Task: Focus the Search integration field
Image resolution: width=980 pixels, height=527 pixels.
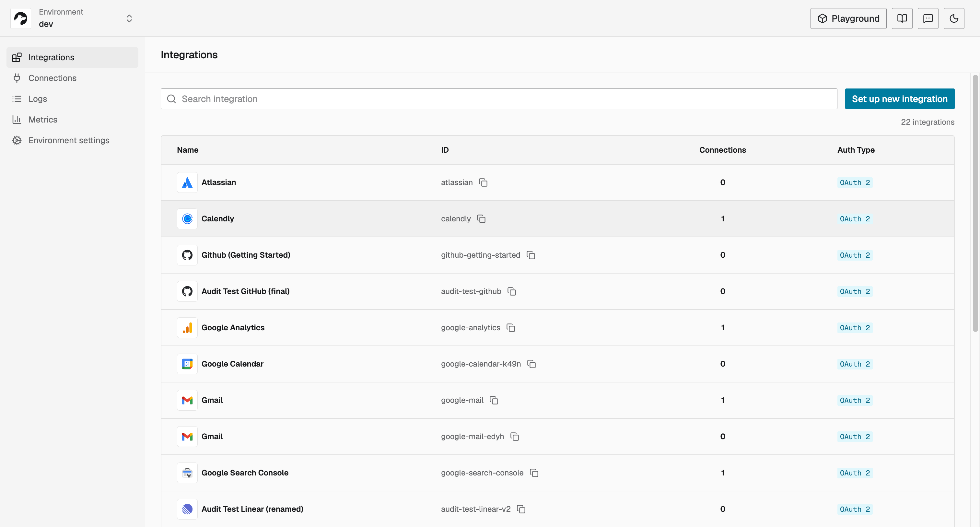Action: [x=499, y=99]
